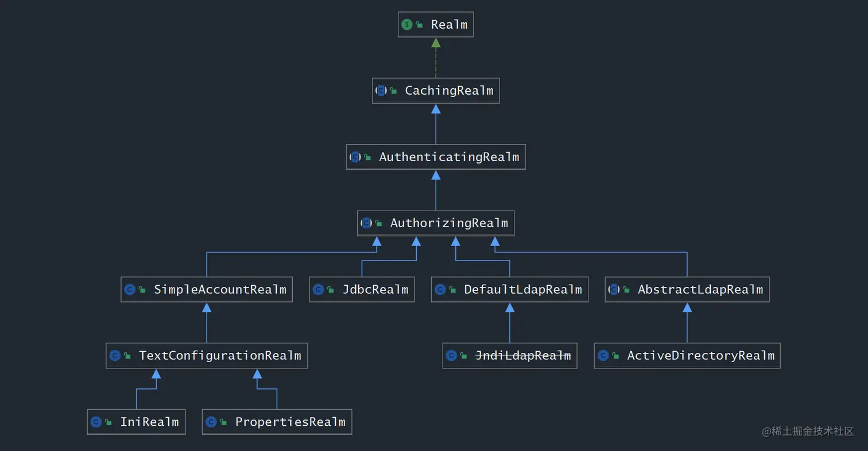The height and width of the screenshot is (451, 868).
Task: Click the class icon beside JdbcRealm
Action: point(319,290)
